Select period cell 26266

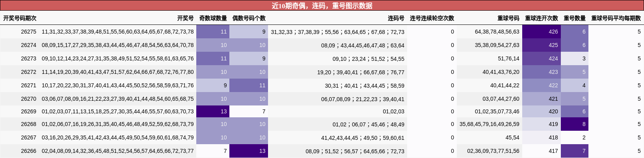20,151
